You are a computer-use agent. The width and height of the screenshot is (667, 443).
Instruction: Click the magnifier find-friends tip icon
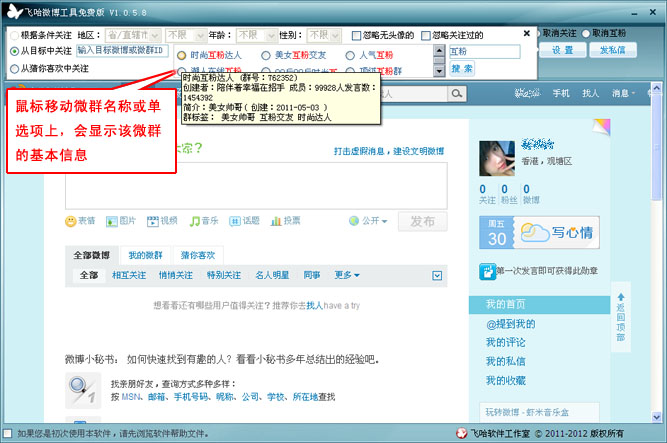coord(83,390)
